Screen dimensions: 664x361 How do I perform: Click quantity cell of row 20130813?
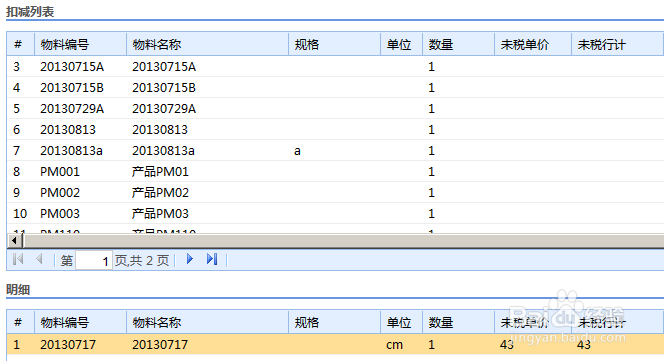(431, 130)
